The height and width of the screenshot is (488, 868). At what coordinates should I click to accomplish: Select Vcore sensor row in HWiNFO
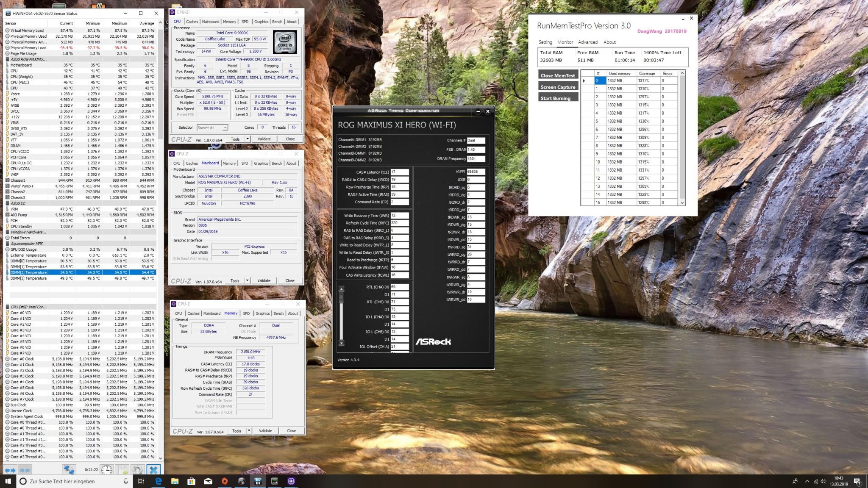coord(81,94)
